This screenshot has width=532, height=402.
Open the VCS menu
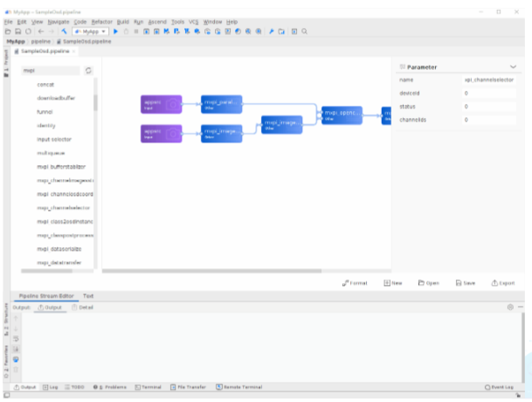pyautogui.click(x=193, y=22)
